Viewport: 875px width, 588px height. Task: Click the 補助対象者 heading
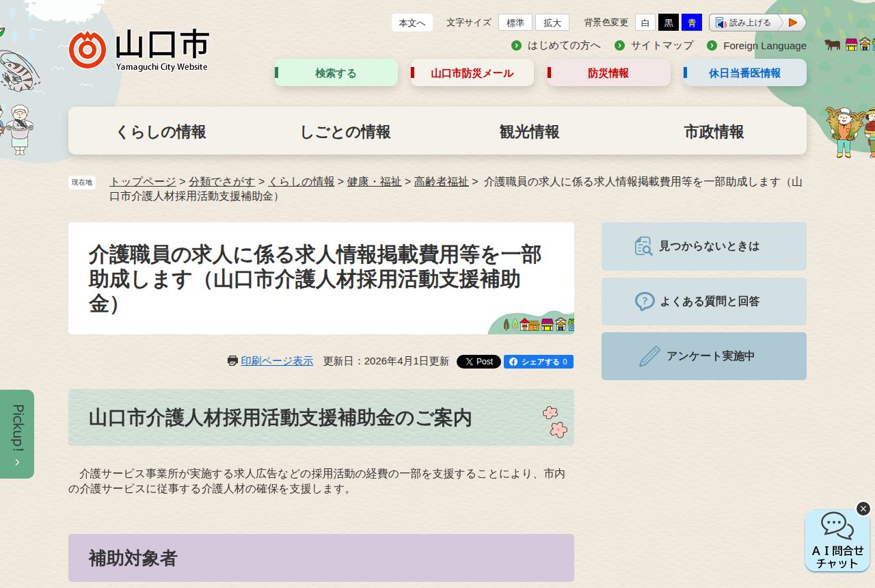[321, 558]
